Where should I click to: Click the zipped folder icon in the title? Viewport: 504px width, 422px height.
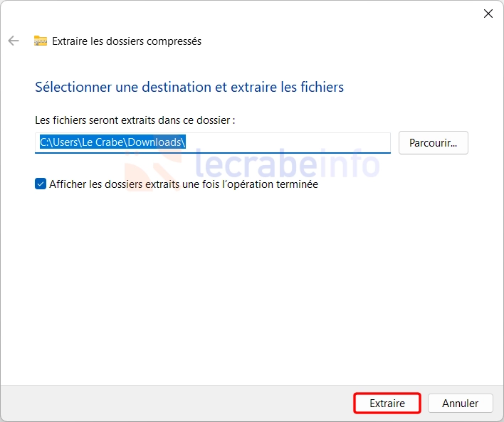click(41, 41)
